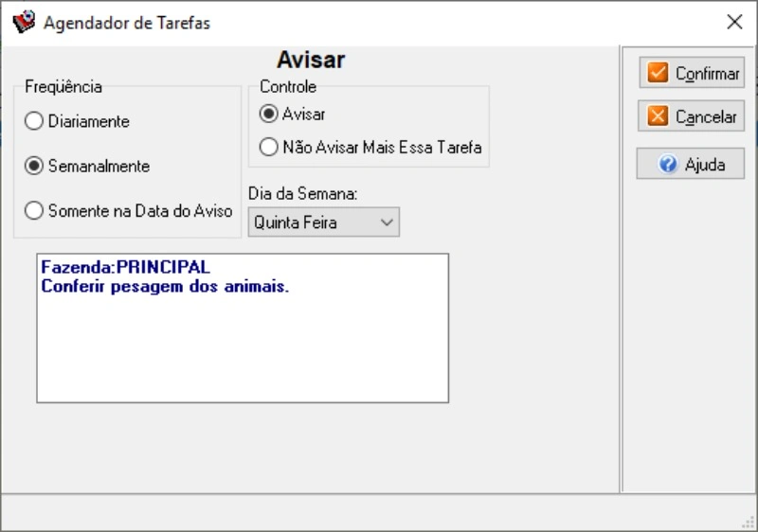The width and height of the screenshot is (758, 532).
Task: Select the Avisar control option
Action: [268, 114]
